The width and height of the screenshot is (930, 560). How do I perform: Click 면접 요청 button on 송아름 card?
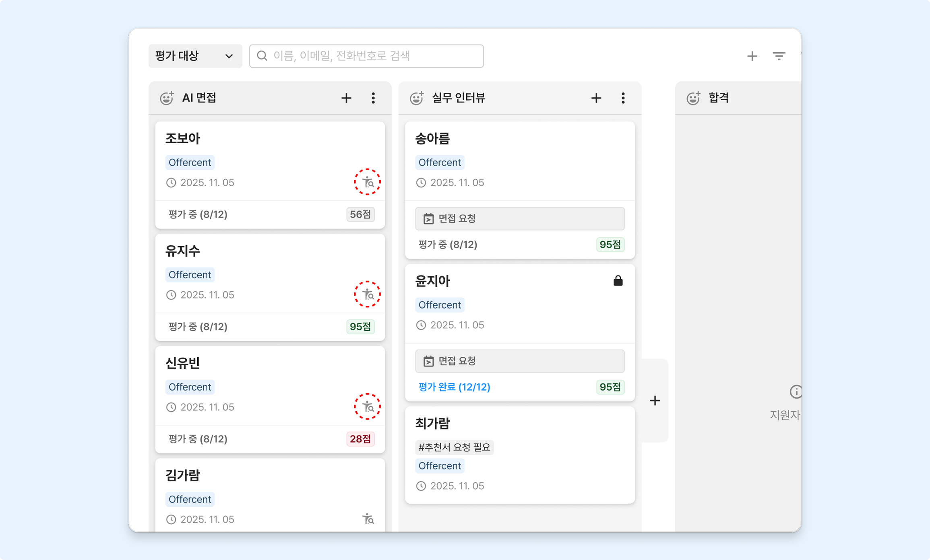point(520,218)
